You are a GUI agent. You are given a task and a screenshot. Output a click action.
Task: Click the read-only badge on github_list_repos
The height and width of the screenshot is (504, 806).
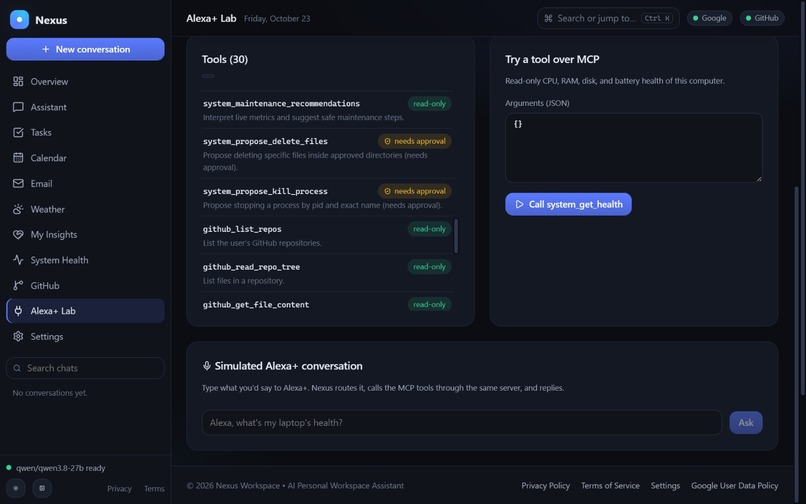[429, 229]
